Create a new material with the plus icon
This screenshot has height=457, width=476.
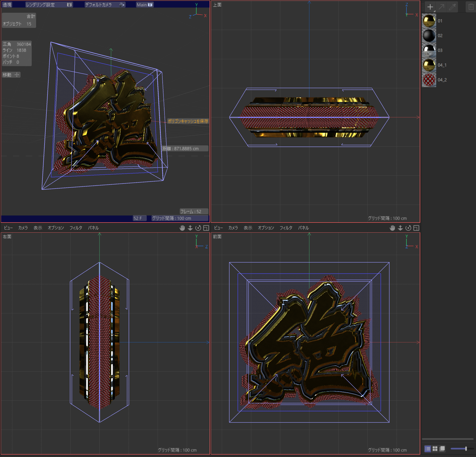(x=430, y=7)
